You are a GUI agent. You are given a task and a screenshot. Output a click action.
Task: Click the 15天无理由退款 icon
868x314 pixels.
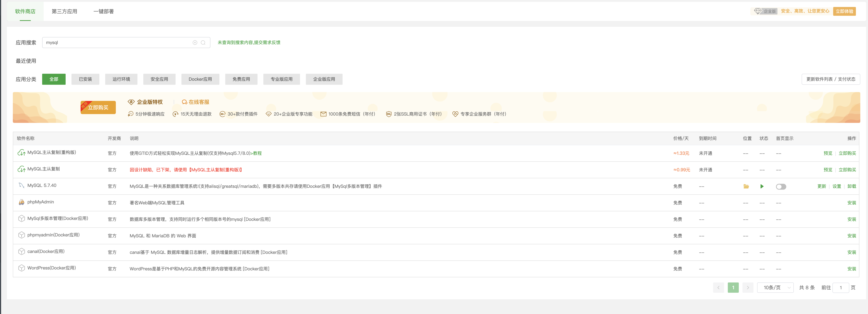176,114
